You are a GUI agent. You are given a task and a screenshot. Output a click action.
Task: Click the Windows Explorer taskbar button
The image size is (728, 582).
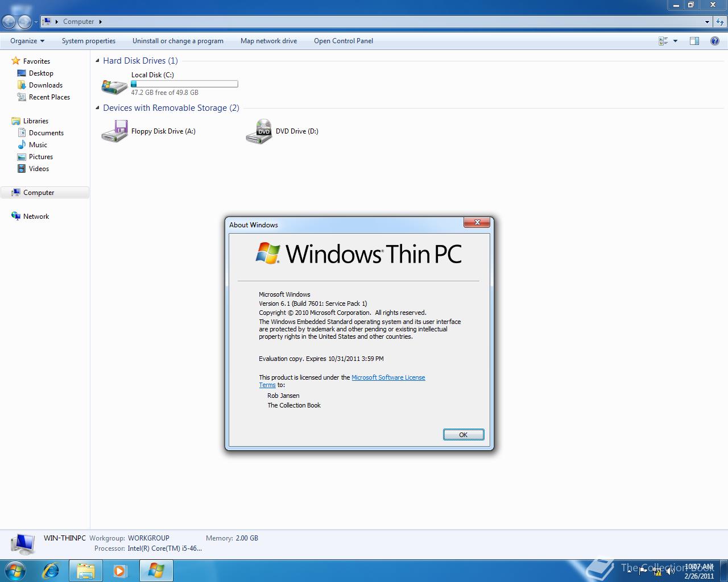[86, 571]
